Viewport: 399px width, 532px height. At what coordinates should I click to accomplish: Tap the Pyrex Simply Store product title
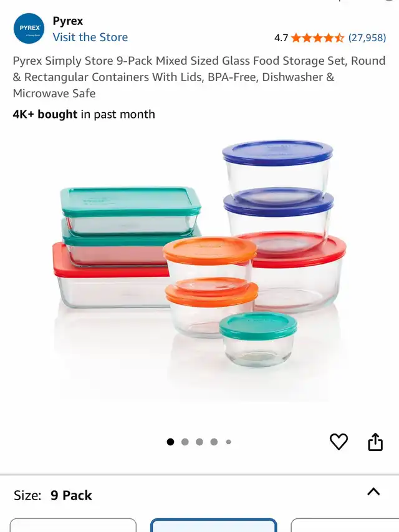tap(199, 77)
